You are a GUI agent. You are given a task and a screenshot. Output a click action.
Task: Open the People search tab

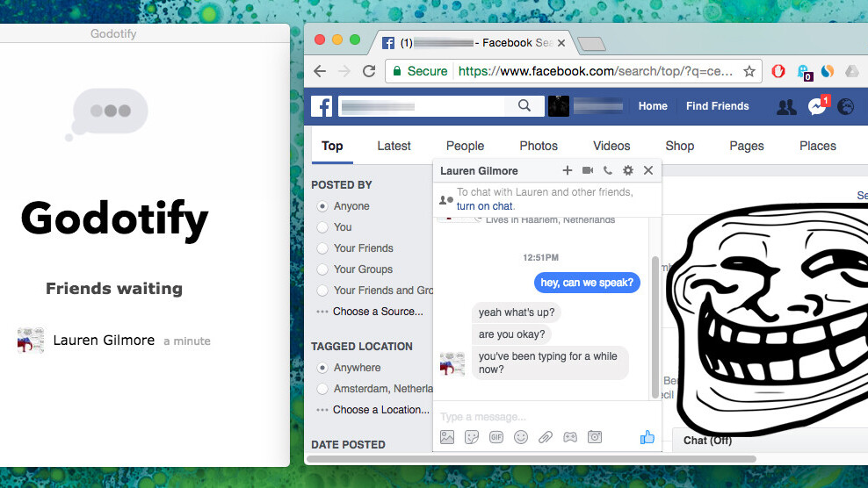pyautogui.click(x=465, y=146)
